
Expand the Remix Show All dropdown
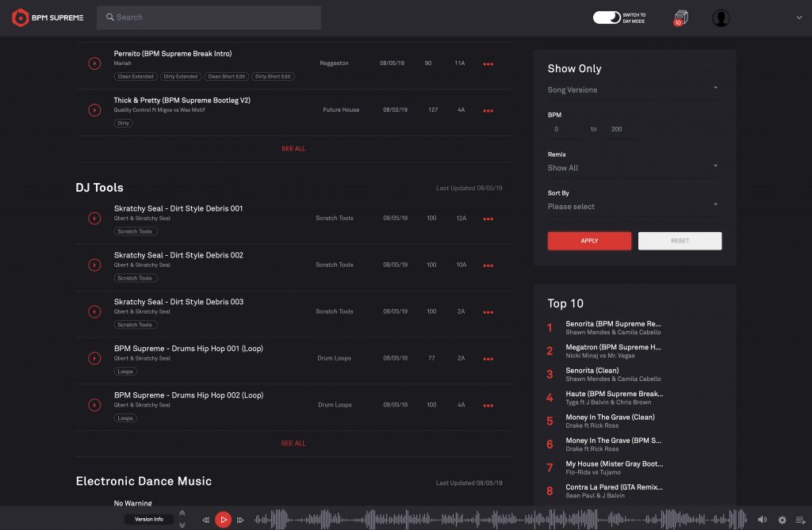633,168
